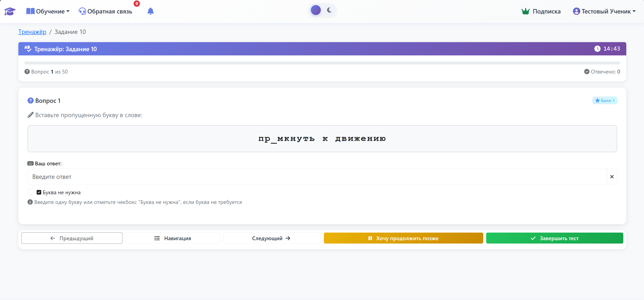Click the Вопрос 1 из 50 counter

click(46, 72)
